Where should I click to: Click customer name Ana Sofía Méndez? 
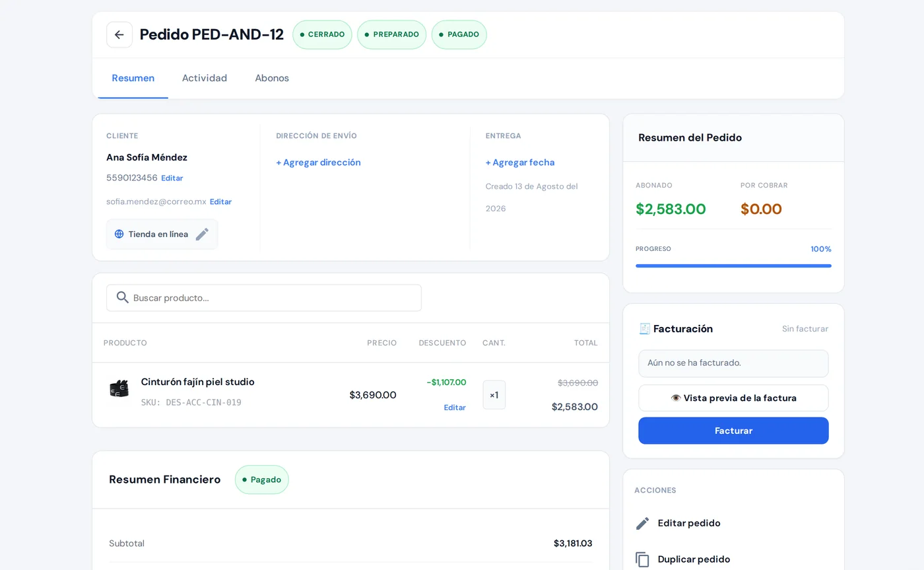[x=147, y=157]
